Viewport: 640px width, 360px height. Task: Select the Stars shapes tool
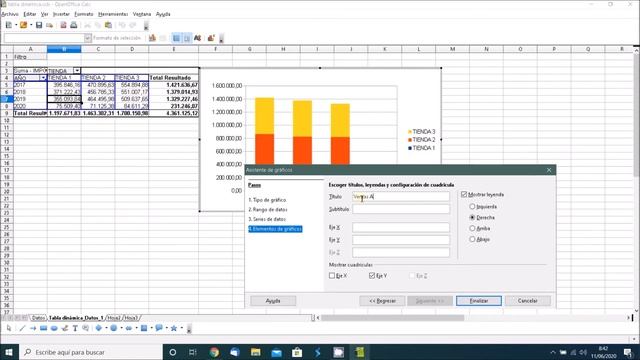pos(174,328)
